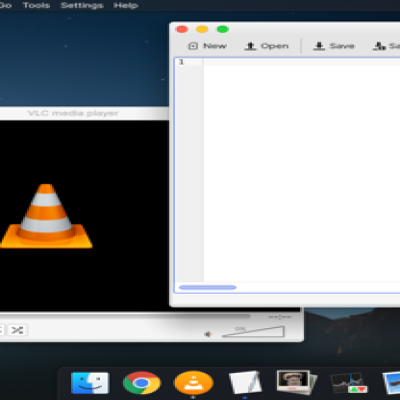
Task: Toggle shuffle in VLC media player
Action: pos(17,330)
